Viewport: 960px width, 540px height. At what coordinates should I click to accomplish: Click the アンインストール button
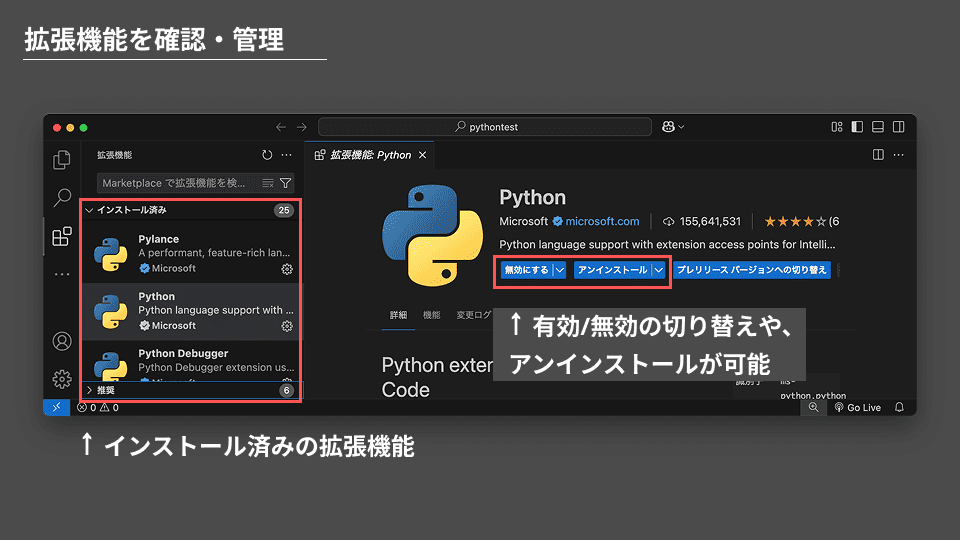click(x=612, y=270)
